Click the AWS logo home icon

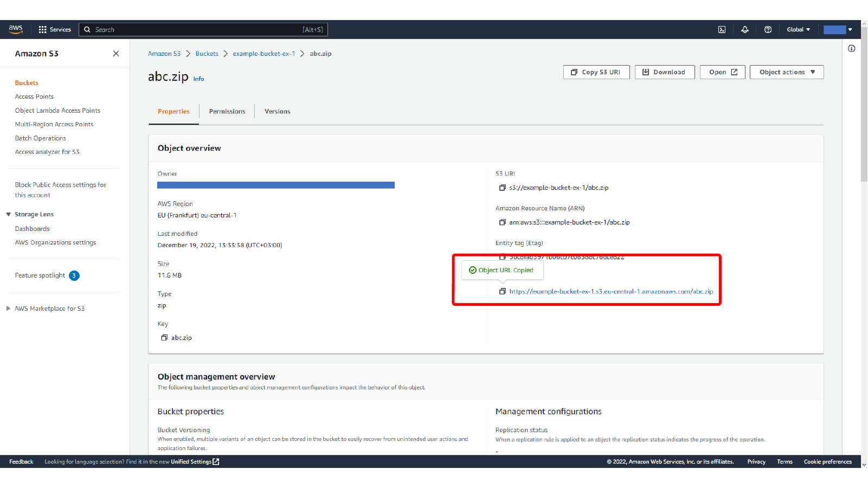point(16,29)
